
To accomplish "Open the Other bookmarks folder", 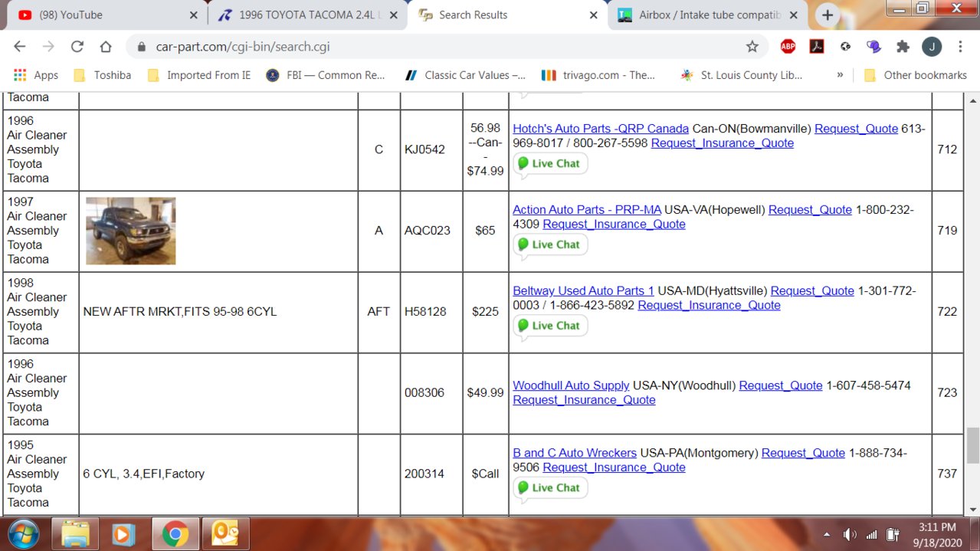I will coord(915,75).
